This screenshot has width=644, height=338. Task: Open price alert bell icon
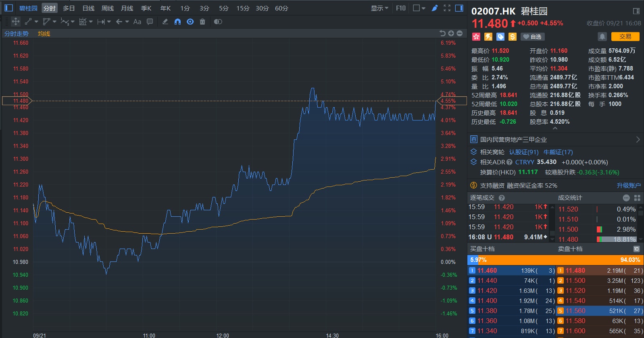(602, 37)
